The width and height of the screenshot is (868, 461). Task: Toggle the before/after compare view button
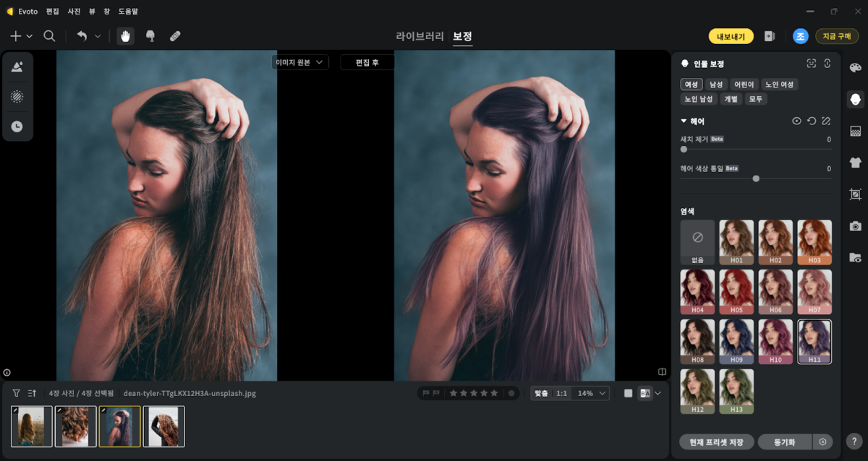tap(645, 393)
